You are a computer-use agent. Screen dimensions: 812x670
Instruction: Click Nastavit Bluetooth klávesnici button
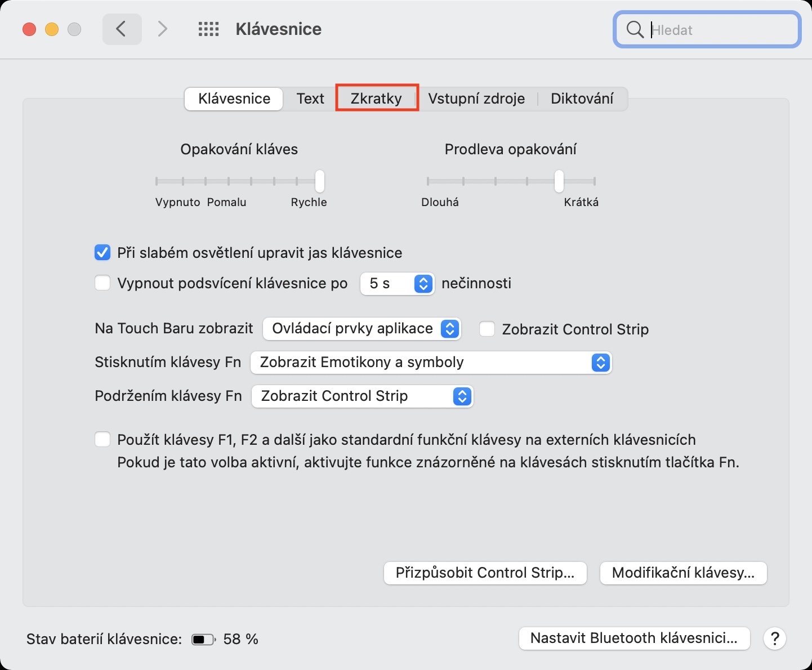click(634, 638)
